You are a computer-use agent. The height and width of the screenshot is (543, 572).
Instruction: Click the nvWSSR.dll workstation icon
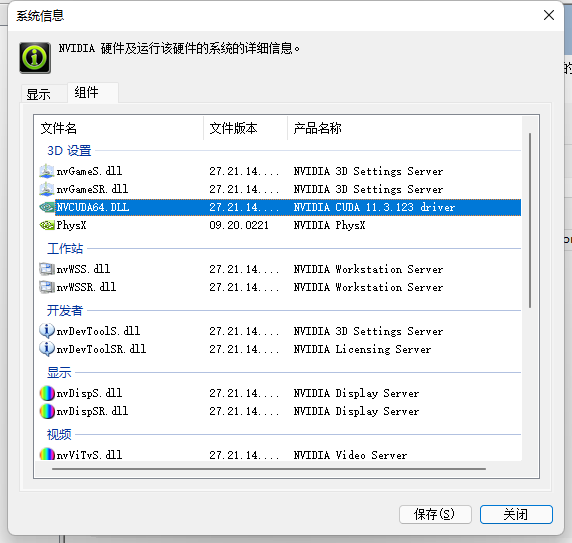[x=47, y=287]
